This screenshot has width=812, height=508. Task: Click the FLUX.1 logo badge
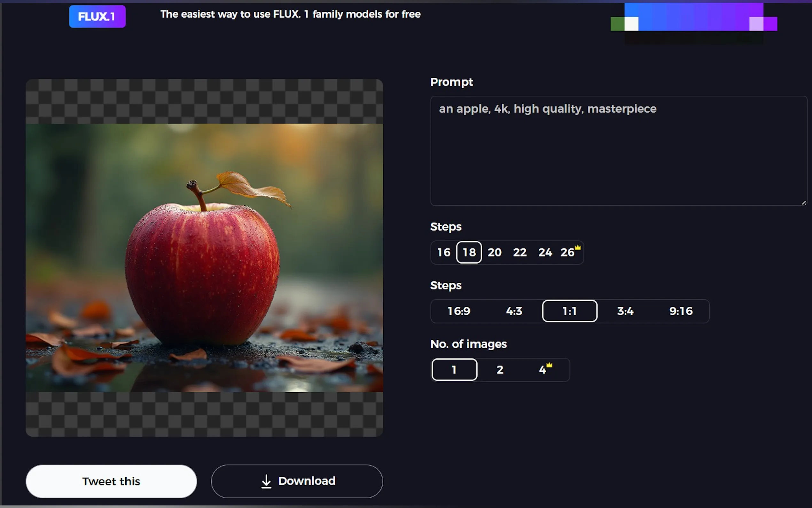97,16
